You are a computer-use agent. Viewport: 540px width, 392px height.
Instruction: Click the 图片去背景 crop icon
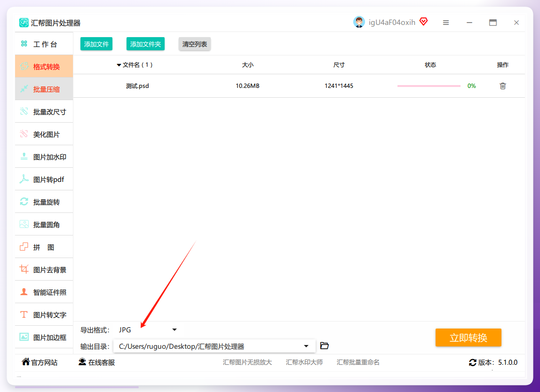click(x=24, y=269)
